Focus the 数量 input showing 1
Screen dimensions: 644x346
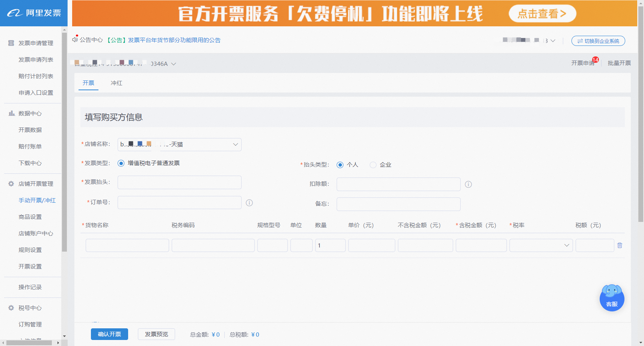[330, 245]
